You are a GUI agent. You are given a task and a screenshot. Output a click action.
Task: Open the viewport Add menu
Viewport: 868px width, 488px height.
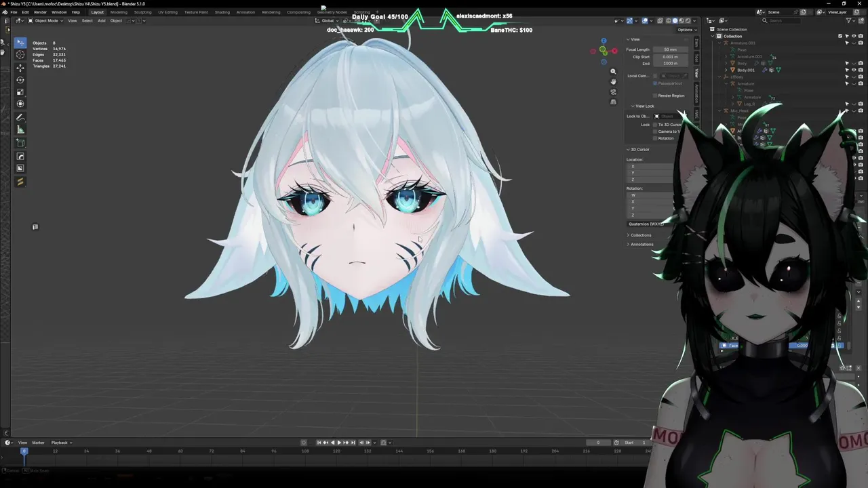pos(102,20)
